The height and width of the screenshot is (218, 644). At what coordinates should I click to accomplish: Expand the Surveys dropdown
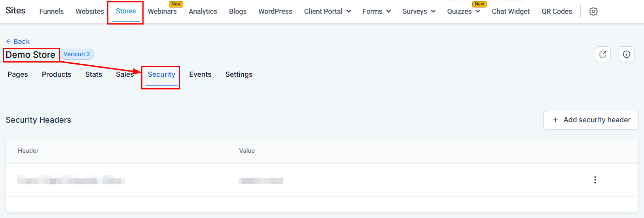[433, 11]
